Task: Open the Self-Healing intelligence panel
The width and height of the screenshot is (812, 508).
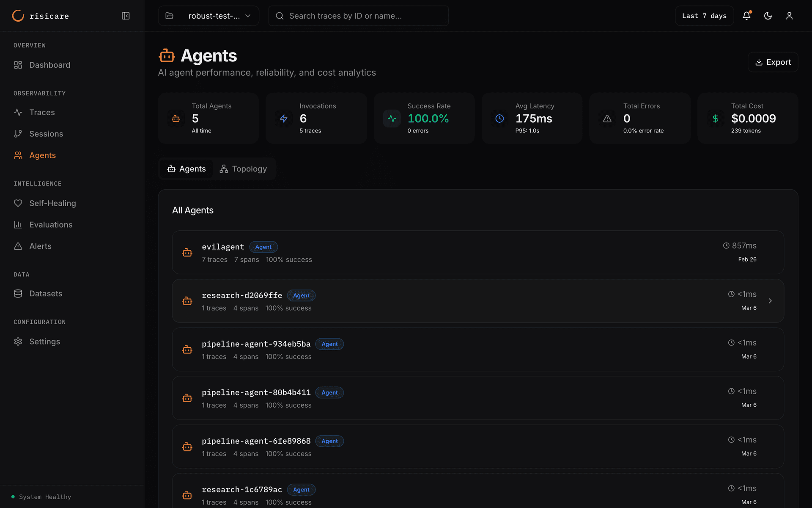Action: click(52, 203)
